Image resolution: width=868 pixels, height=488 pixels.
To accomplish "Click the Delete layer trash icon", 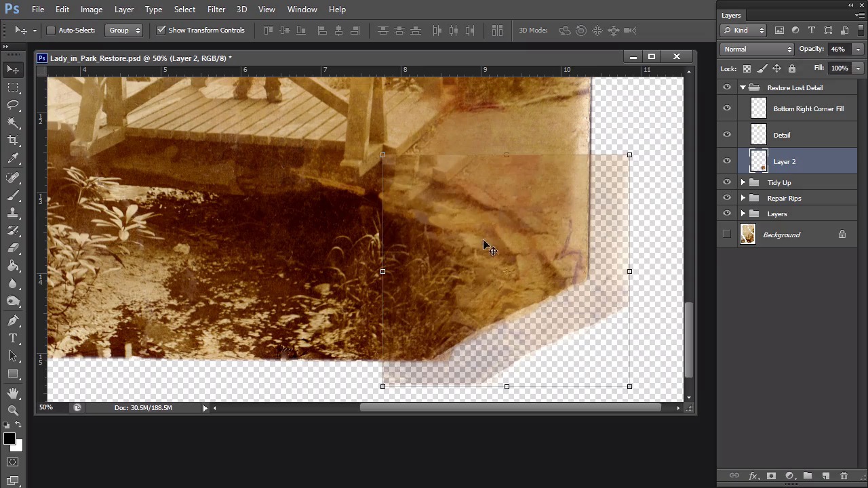I will (x=844, y=476).
